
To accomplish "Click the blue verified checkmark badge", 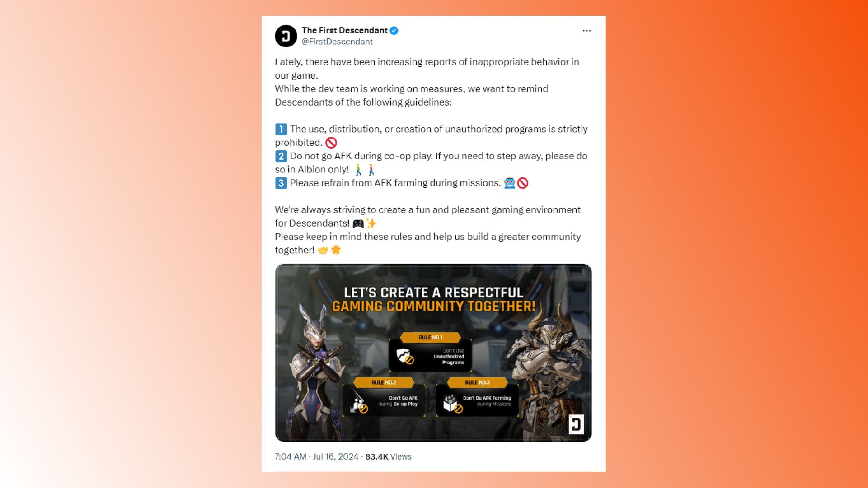I will pyautogui.click(x=394, y=31).
